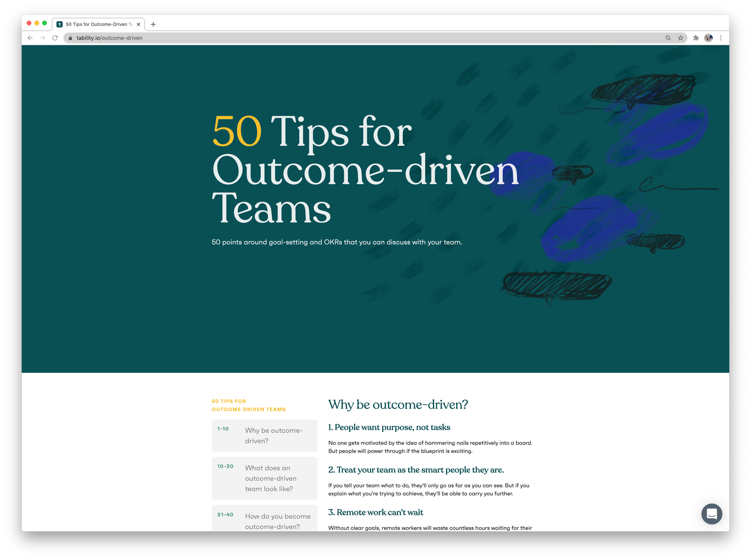Click the user profile avatar
751x560 pixels.
tap(709, 38)
